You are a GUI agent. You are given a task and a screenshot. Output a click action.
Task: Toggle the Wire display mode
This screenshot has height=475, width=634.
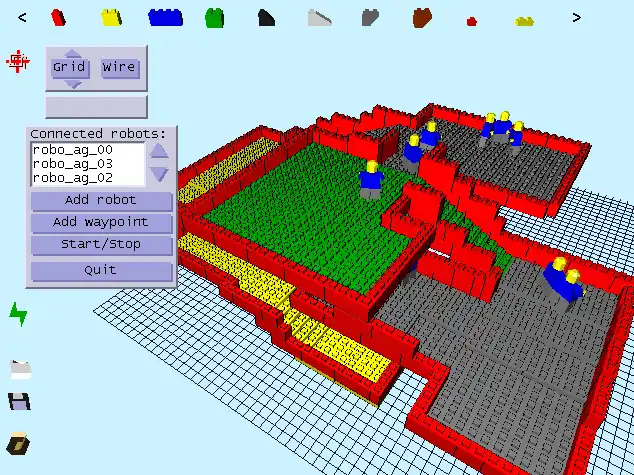point(120,67)
